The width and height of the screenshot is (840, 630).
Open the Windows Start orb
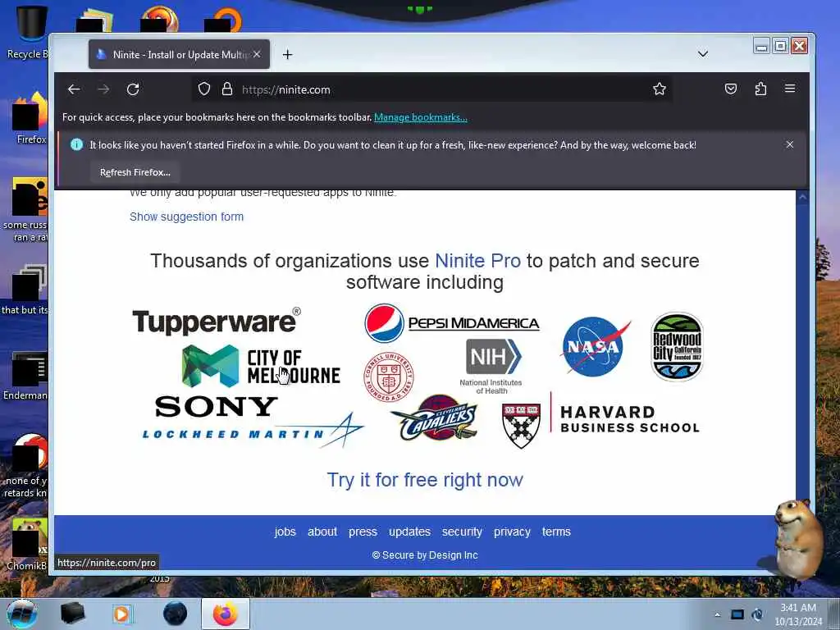click(21, 614)
